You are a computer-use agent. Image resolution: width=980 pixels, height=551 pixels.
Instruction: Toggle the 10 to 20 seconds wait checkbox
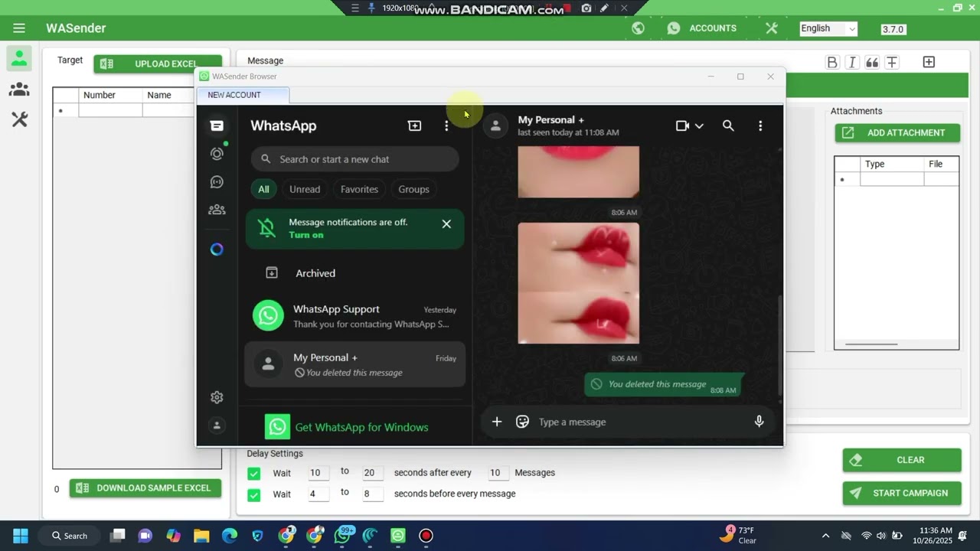[x=254, y=473]
